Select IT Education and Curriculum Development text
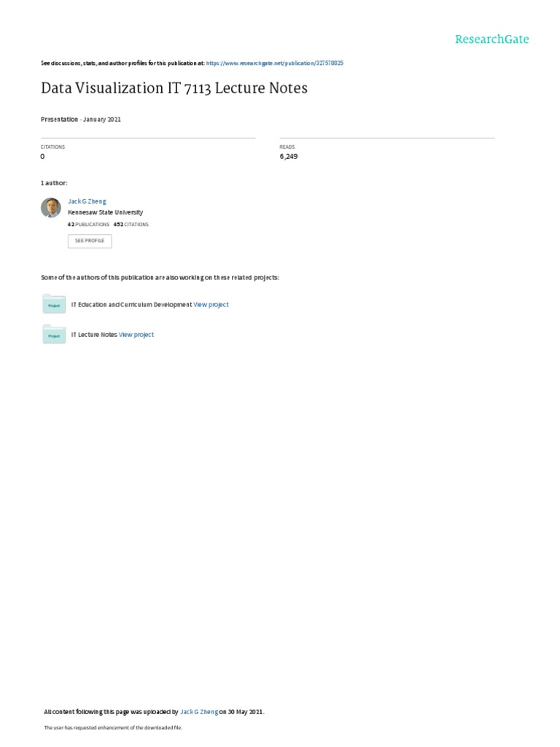Screen dimensions: 560x747 131,305
